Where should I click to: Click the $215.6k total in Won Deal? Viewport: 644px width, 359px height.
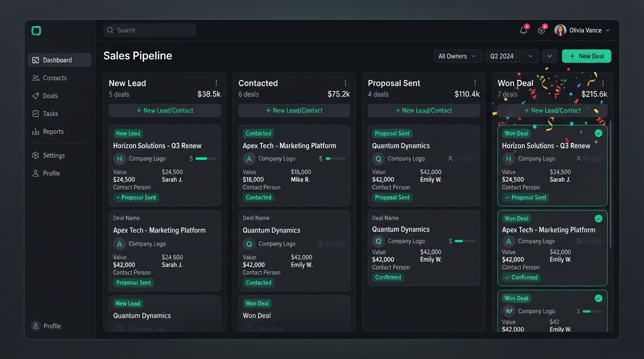594,94
